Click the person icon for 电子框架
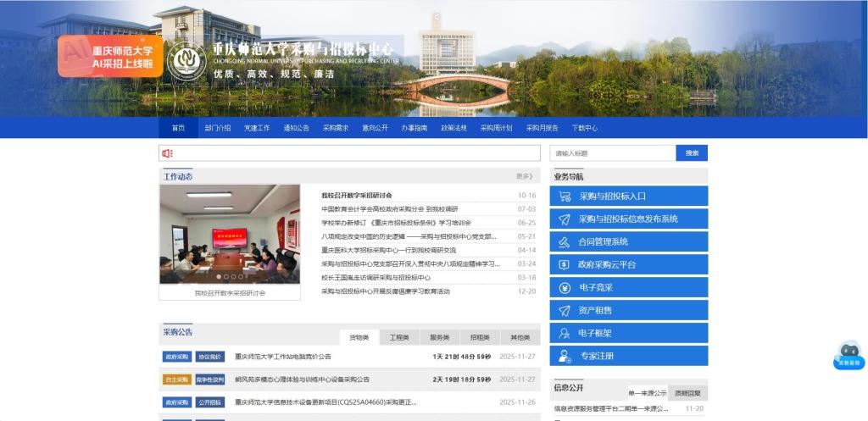 tap(565, 334)
